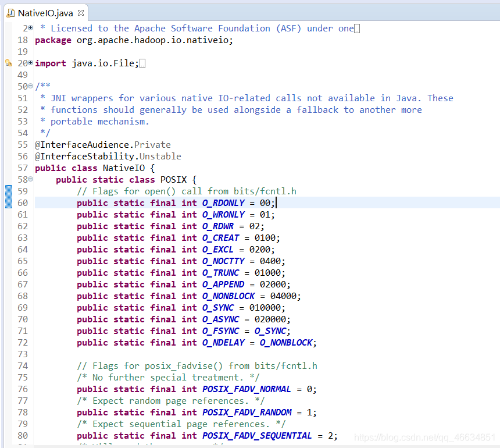Click the O_SYNC reference assigned to O_FSYNC
Image resolution: width=500 pixels, height=448 pixels.
(269, 330)
